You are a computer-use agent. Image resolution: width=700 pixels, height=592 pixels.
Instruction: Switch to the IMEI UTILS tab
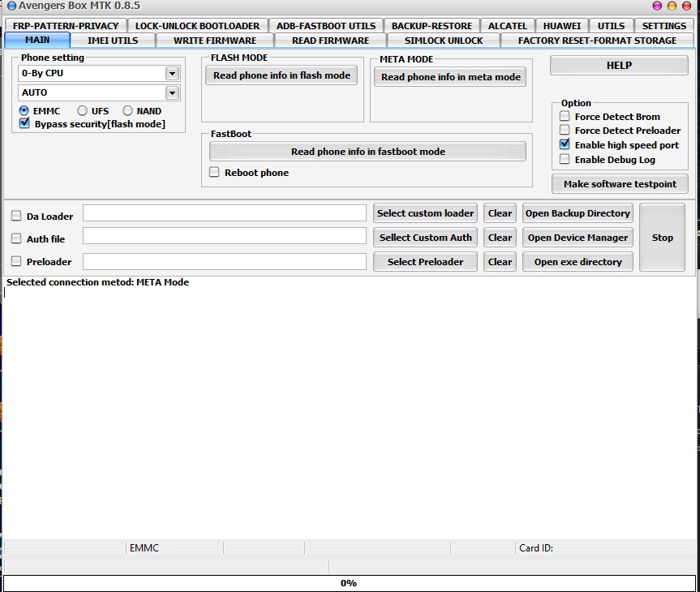[113, 41]
